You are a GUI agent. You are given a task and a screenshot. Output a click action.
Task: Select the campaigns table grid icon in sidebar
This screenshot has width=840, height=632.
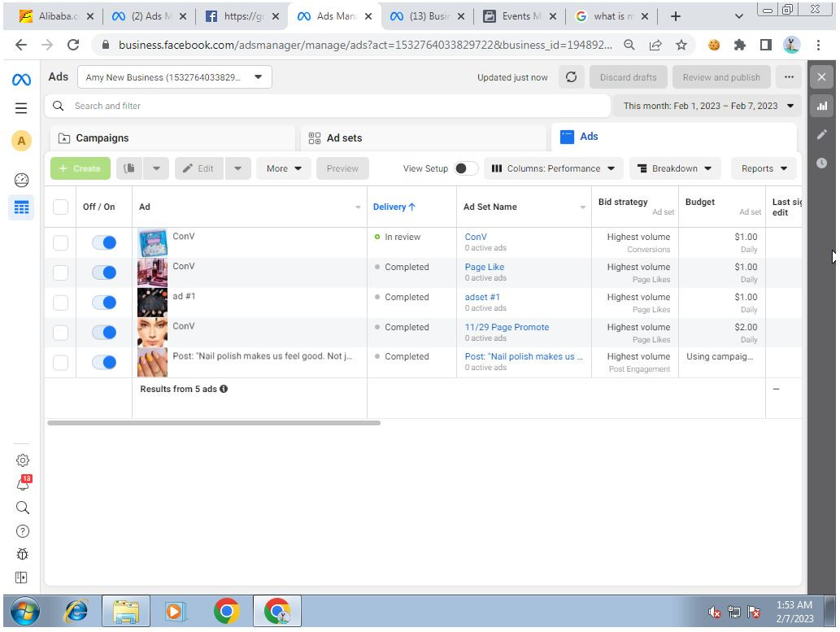[21, 207]
